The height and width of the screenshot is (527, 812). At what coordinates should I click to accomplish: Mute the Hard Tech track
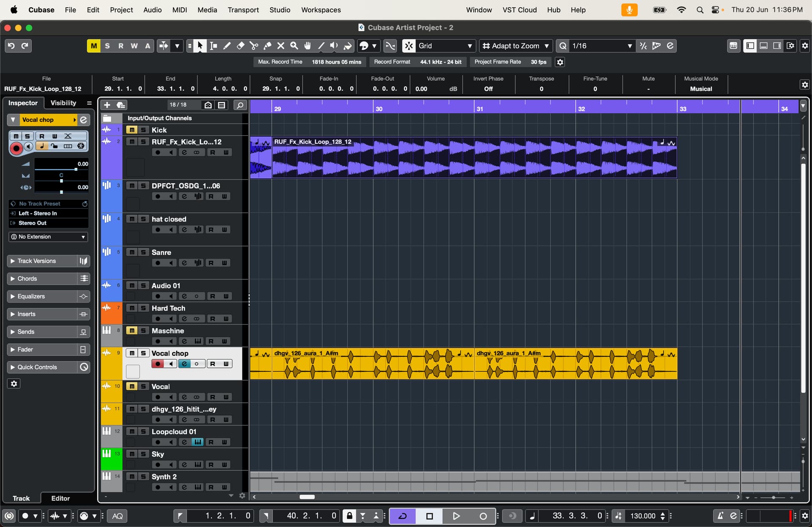[x=132, y=308]
